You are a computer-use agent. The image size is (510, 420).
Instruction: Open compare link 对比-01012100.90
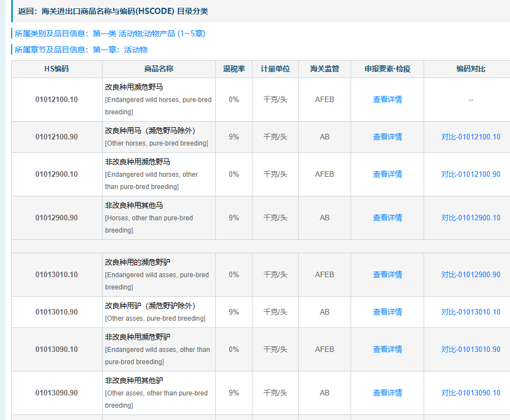pos(470,175)
